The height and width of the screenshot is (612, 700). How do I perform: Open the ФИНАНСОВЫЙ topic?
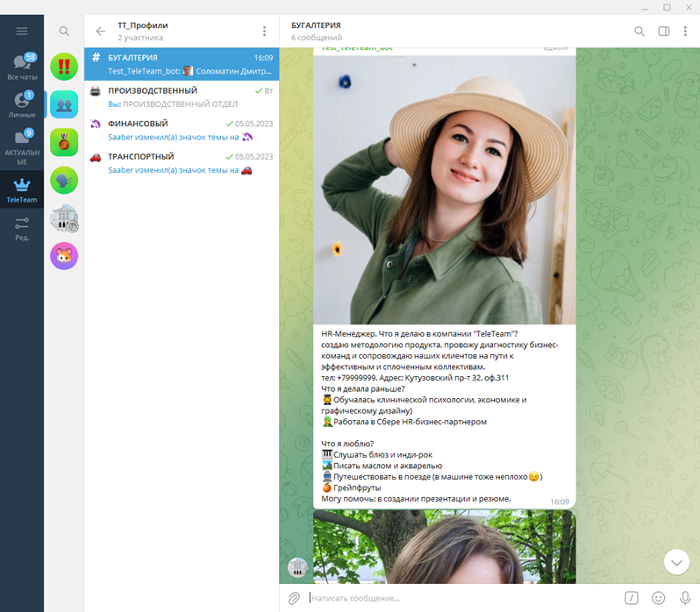click(x=182, y=130)
